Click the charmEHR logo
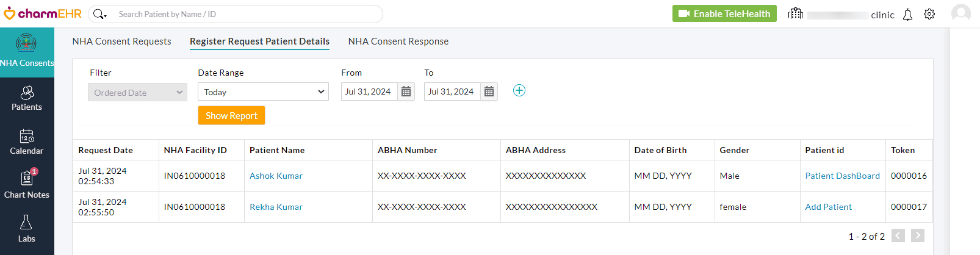 43,13
